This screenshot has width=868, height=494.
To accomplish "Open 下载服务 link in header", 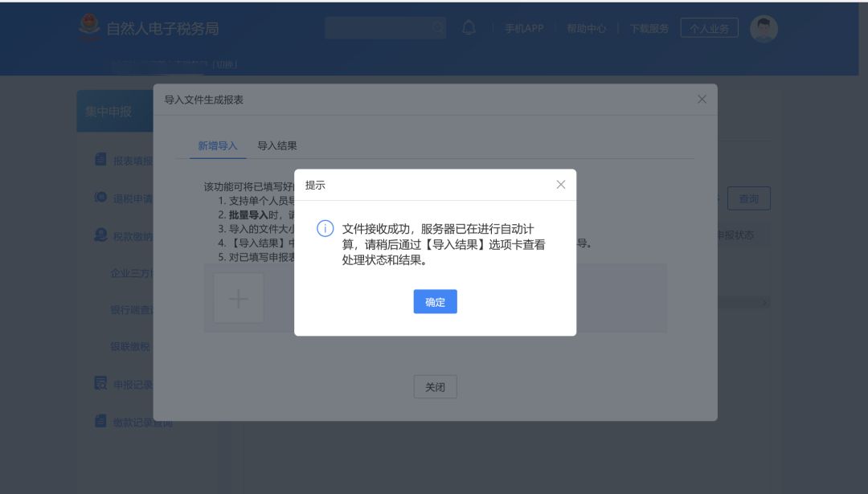I will pyautogui.click(x=649, y=28).
